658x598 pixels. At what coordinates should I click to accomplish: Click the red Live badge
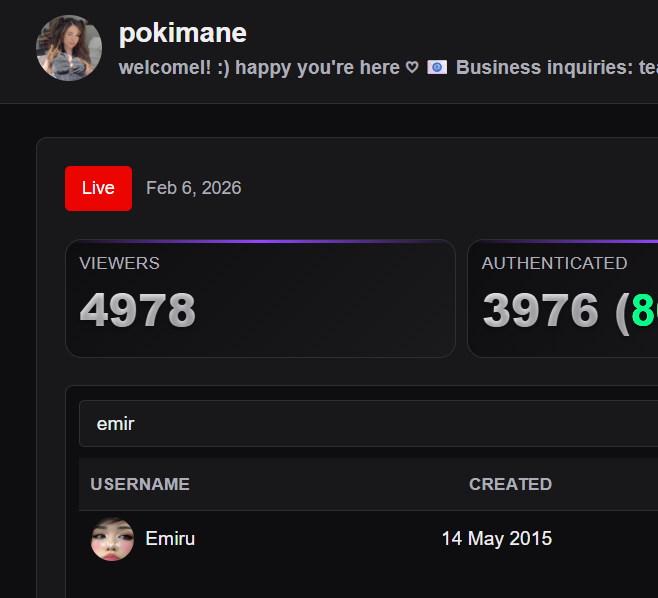click(x=98, y=188)
